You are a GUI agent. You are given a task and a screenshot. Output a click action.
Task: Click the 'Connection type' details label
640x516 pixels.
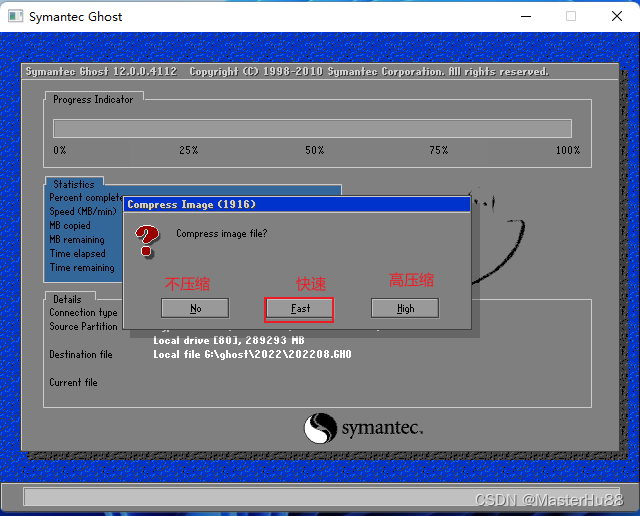coord(83,313)
